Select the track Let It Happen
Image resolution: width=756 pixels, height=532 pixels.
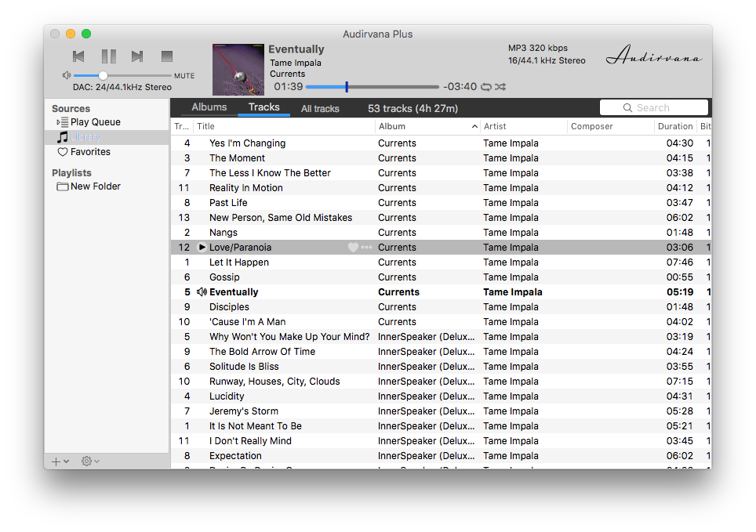[441, 262]
